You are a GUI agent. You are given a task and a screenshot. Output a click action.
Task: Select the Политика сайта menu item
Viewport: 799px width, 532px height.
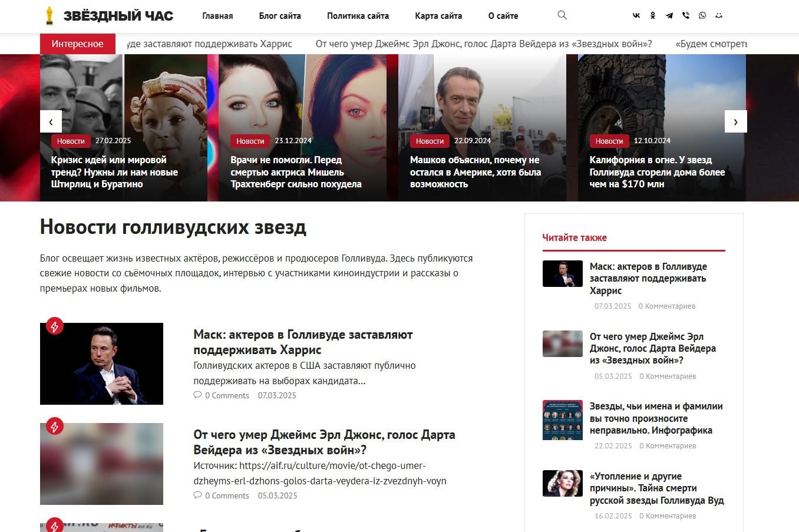click(x=358, y=16)
